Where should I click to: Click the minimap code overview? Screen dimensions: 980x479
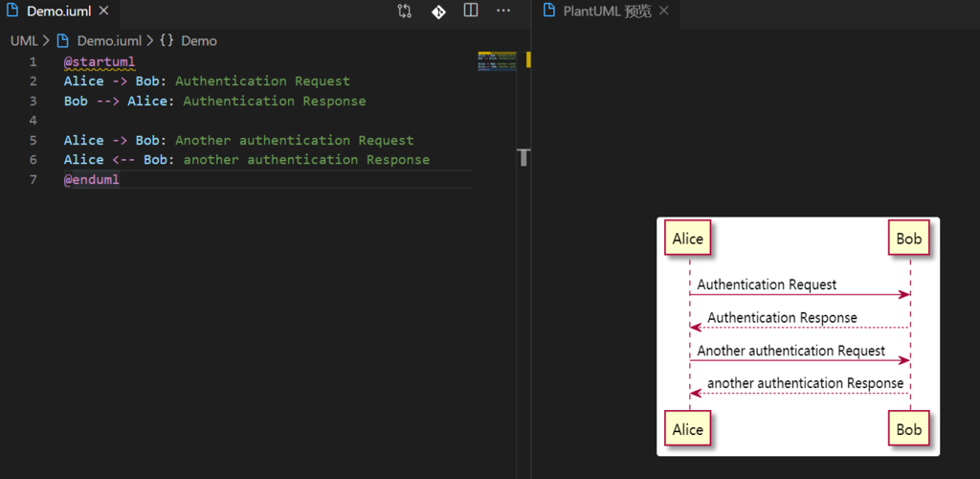pos(497,61)
